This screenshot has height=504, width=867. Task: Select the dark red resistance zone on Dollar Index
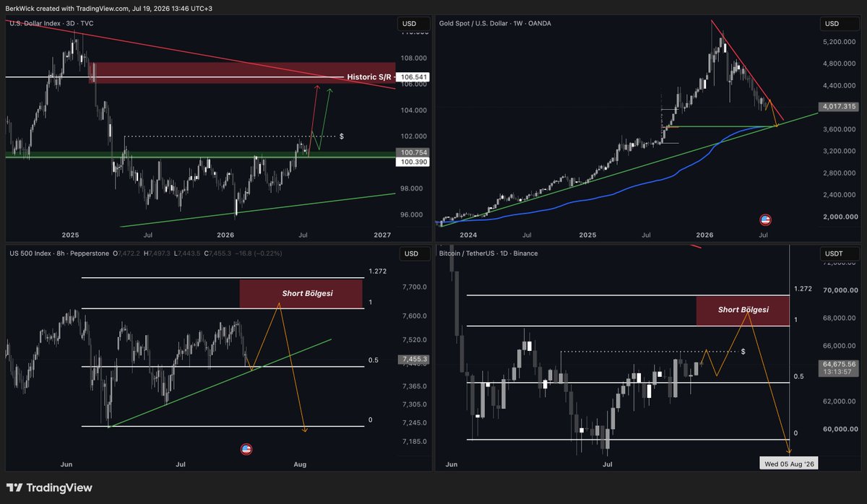242,73
